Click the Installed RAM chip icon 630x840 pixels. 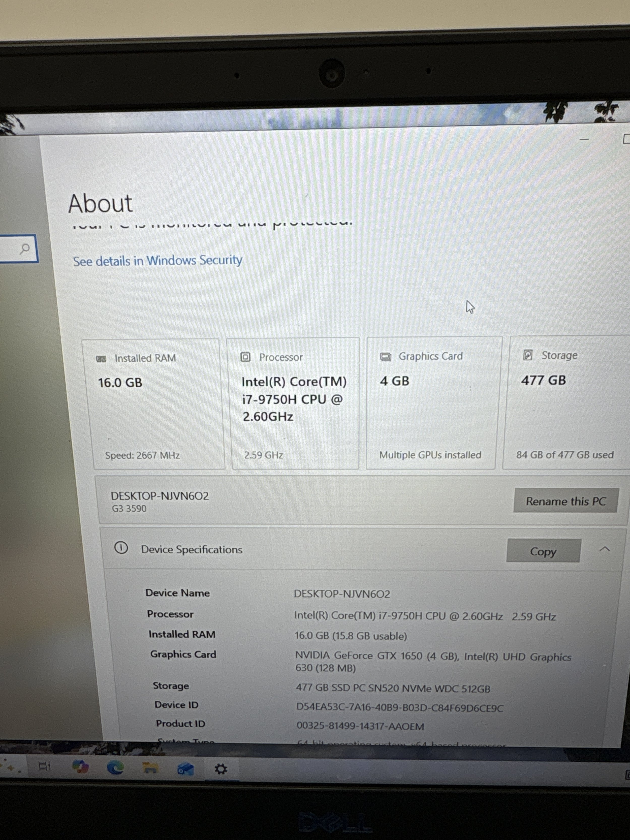tap(101, 359)
